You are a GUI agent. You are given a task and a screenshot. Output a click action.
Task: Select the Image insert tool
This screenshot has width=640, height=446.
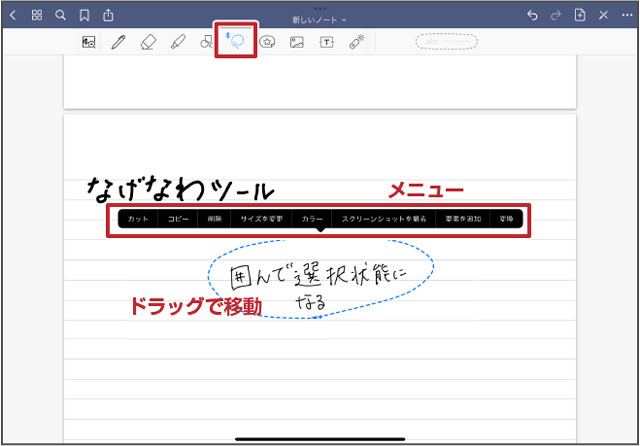pos(296,42)
